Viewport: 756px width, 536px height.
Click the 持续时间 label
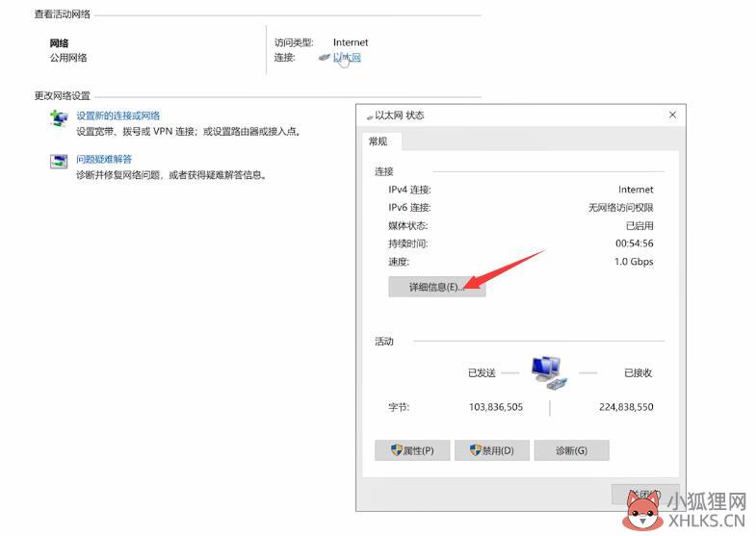click(x=408, y=243)
